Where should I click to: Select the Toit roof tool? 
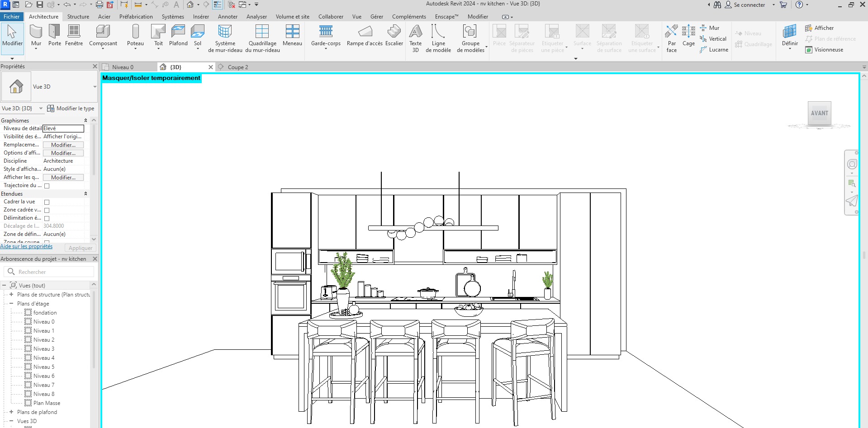point(158,36)
